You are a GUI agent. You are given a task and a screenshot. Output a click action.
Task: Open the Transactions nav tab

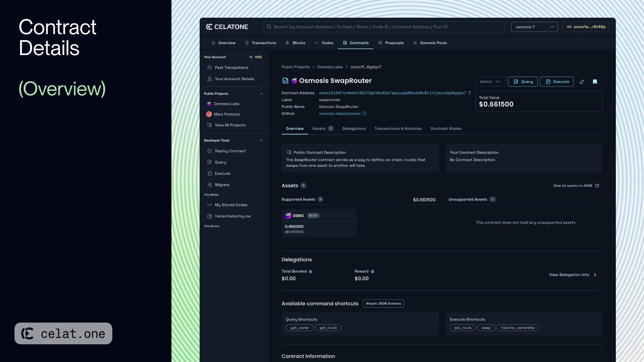click(260, 43)
